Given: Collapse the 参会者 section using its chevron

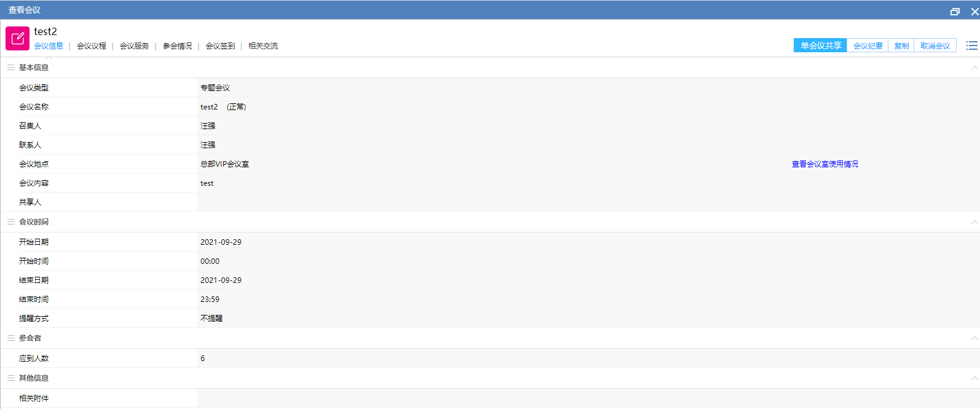Looking at the screenshot, I should [974, 338].
